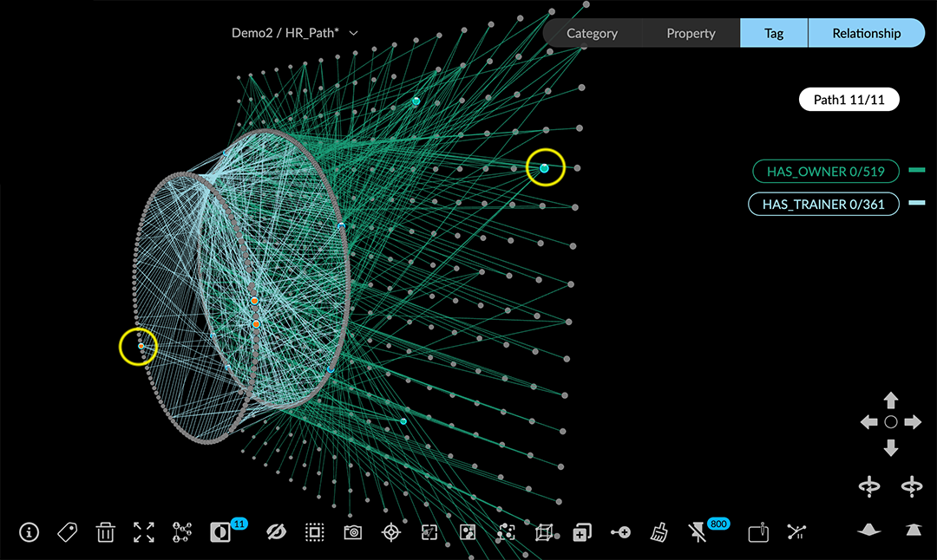Toggle visibility with the crossed-eye icon
The width and height of the screenshot is (937, 560).
pos(277,531)
